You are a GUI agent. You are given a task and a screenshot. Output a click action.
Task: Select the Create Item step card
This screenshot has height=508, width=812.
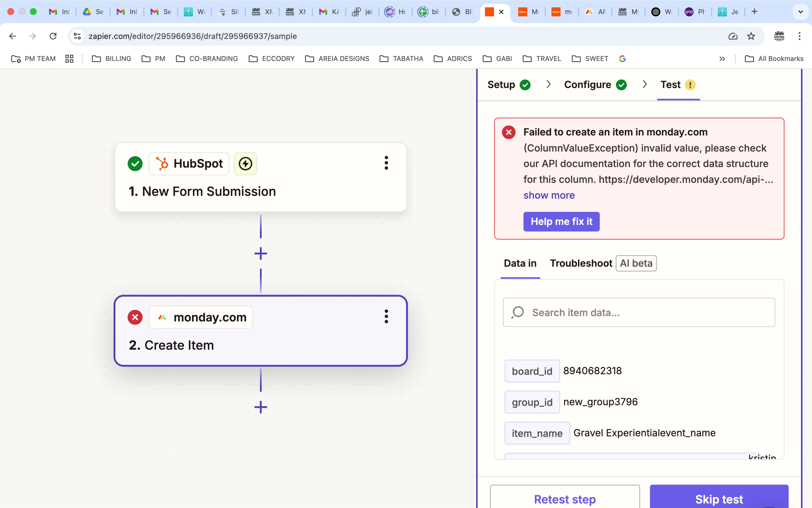pos(261,330)
